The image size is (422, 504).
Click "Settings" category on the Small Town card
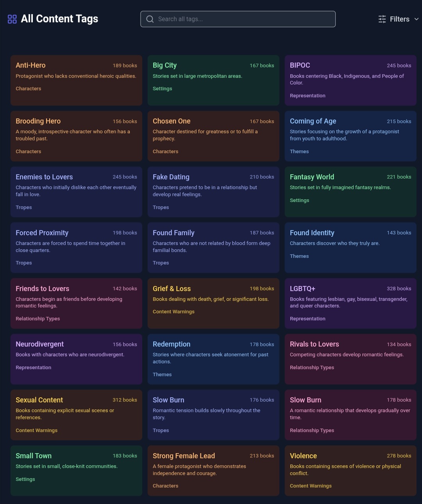click(x=25, y=479)
